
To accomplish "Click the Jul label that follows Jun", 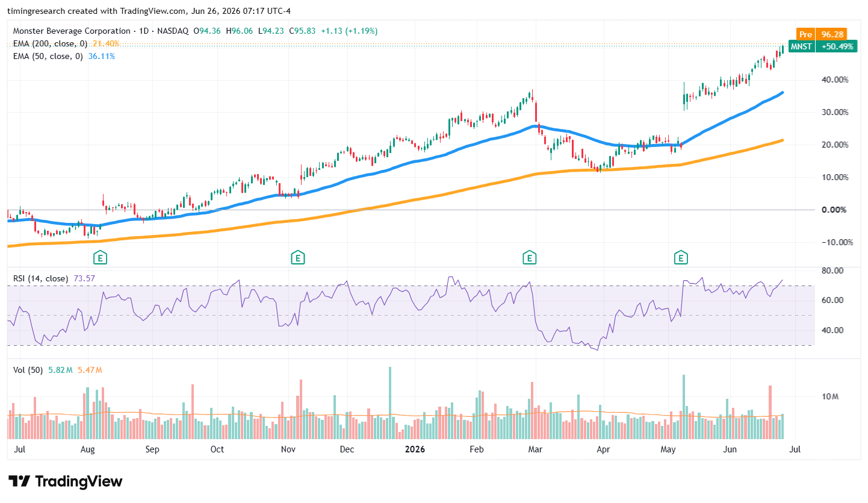I will (x=795, y=449).
